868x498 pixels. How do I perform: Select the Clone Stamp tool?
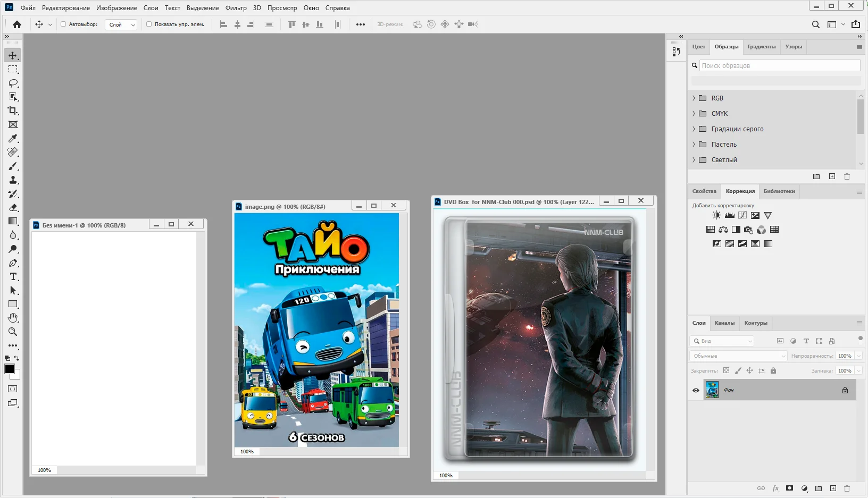pyautogui.click(x=13, y=180)
